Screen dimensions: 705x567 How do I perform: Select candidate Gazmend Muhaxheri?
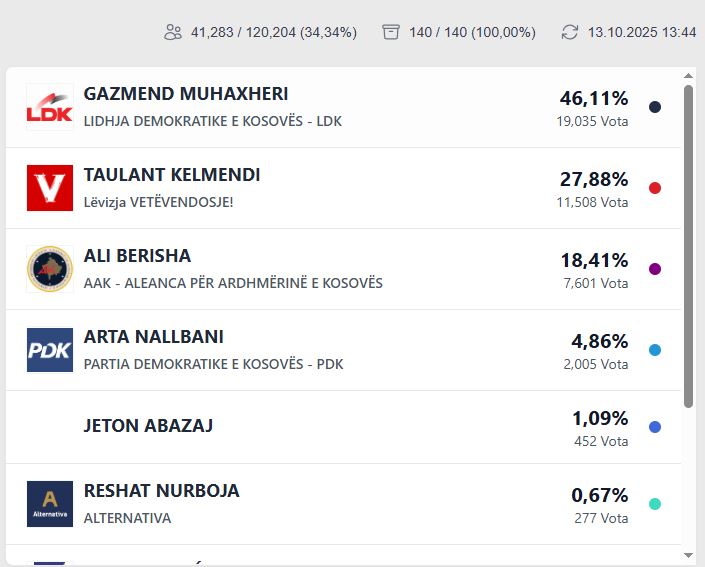(186, 94)
